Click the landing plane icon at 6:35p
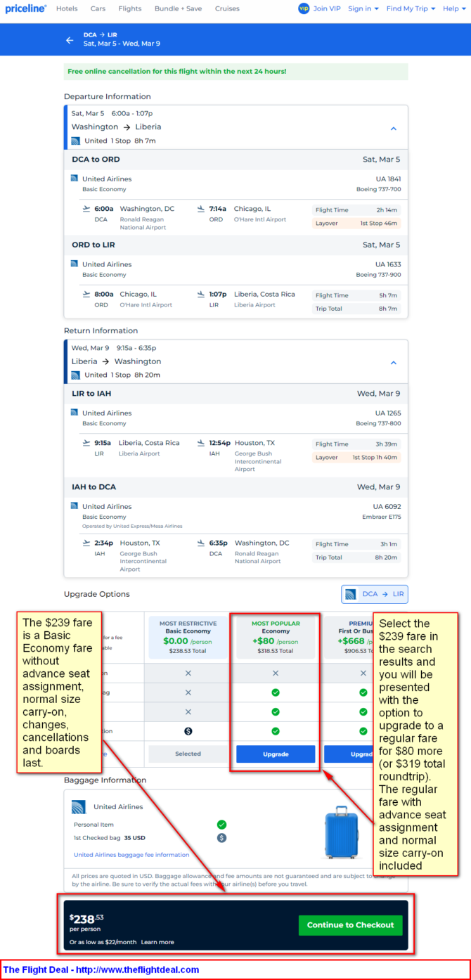 coord(200,543)
